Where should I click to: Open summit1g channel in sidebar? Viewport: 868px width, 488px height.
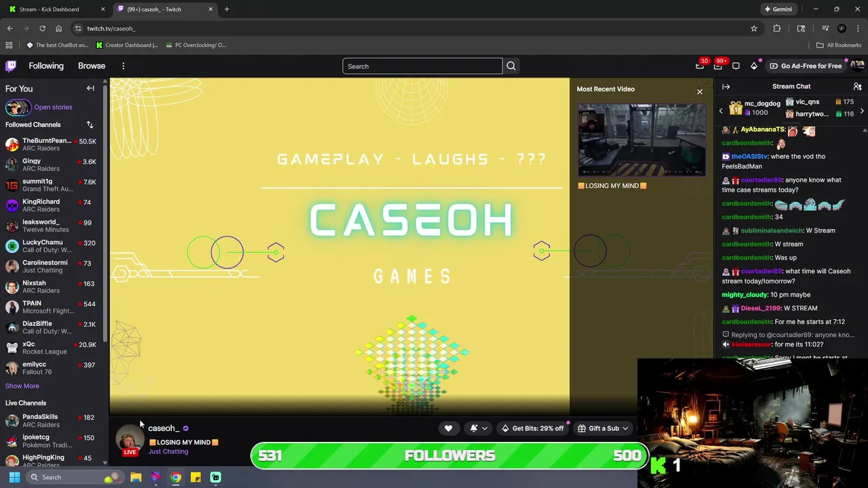[52, 185]
